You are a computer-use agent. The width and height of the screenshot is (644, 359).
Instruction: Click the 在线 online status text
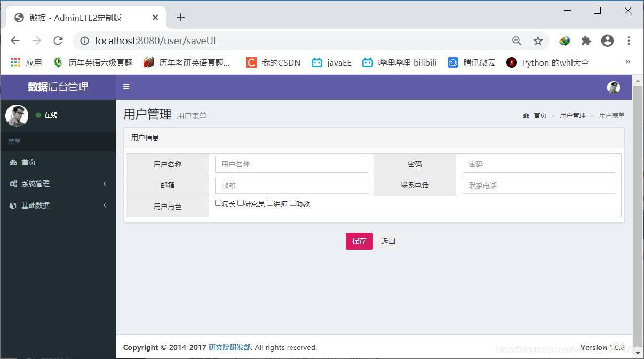51,115
